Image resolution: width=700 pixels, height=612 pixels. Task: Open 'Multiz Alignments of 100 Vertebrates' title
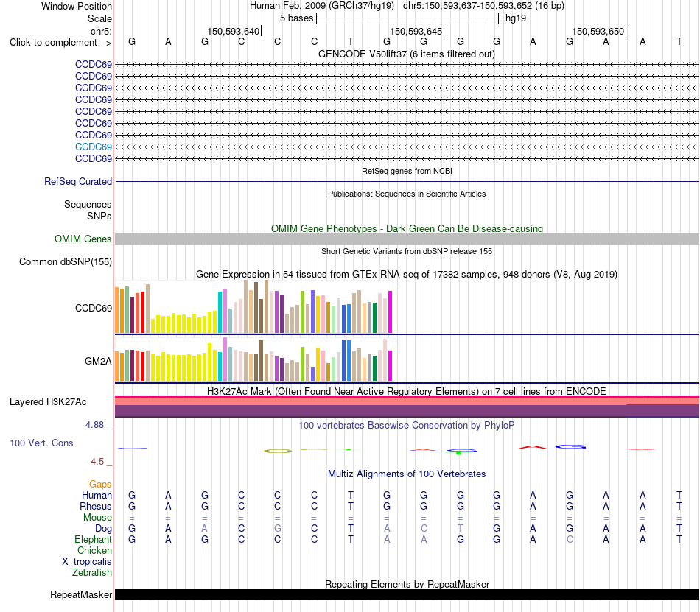[x=407, y=474]
